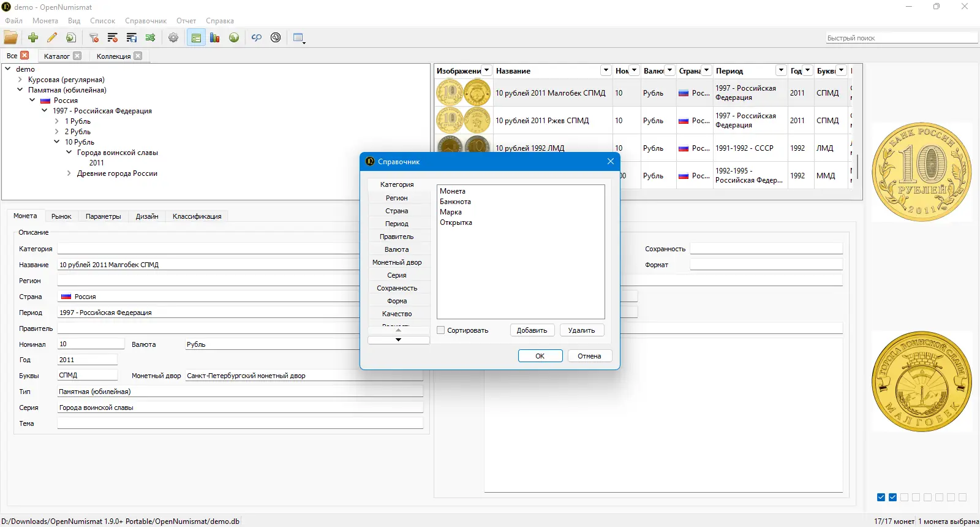Viewport: 980px width, 527px height.
Task: Click the Удалить button
Action: (581, 330)
